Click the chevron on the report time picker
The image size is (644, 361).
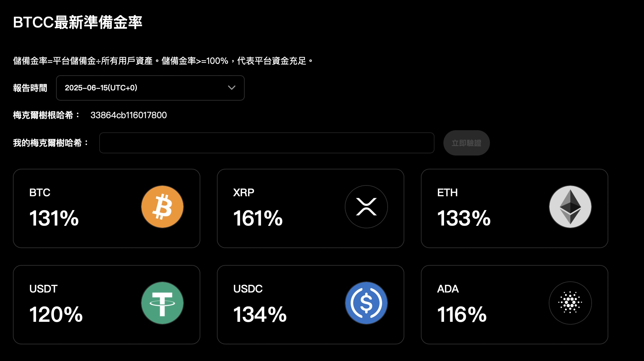[232, 88]
